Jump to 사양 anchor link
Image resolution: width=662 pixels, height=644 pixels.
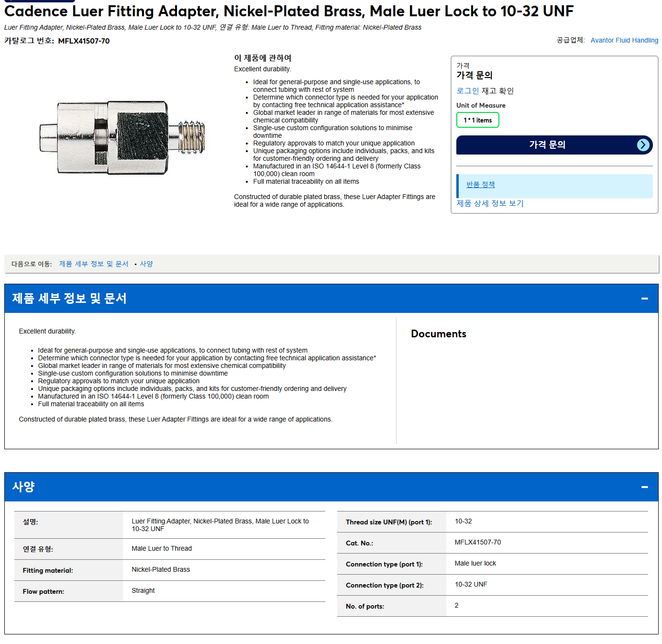click(x=146, y=264)
